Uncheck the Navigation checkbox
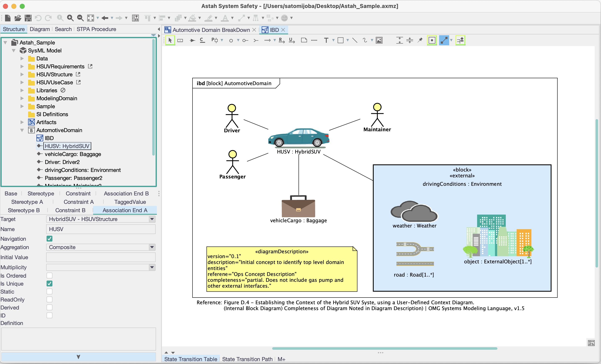The height and width of the screenshot is (364, 601). (49, 239)
